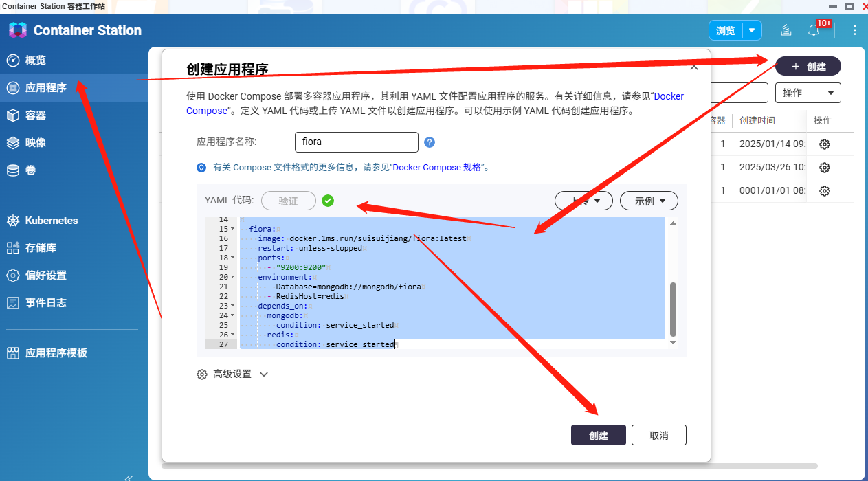Open the Docker Compose specification (规格) link
Image resolution: width=868 pixels, height=481 pixels.
click(437, 167)
